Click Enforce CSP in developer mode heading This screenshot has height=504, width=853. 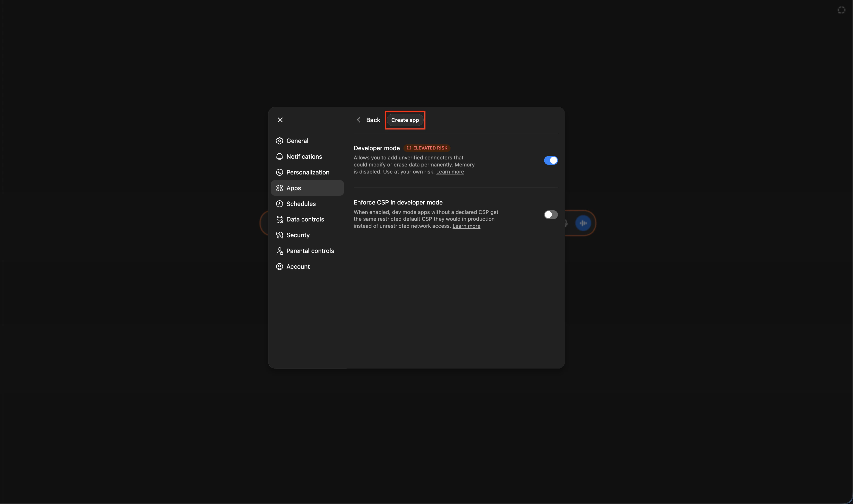coord(398,202)
